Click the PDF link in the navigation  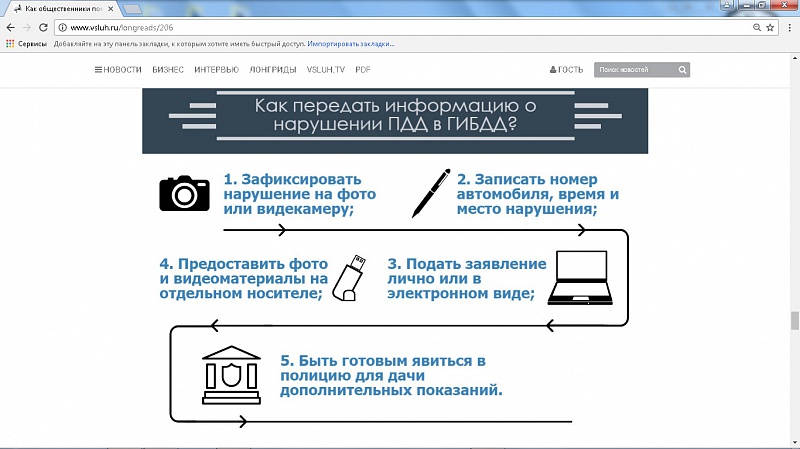(x=363, y=70)
